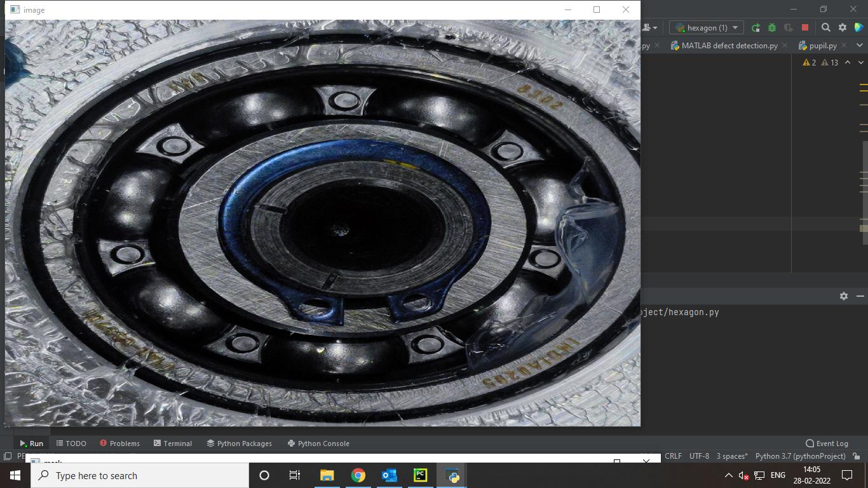Hide the Run tool window

pos(860,296)
